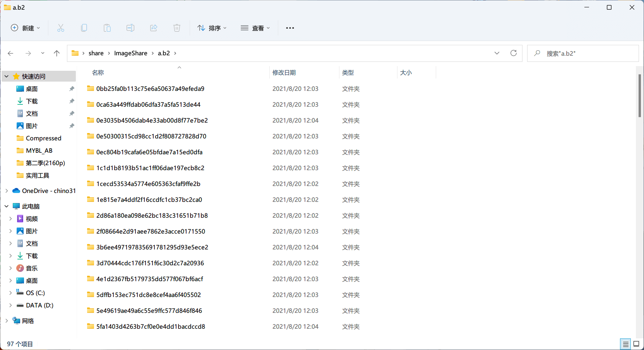Click the Rename icon in toolbar
This screenshot has width=644, height=350.
tap(130, 28)
